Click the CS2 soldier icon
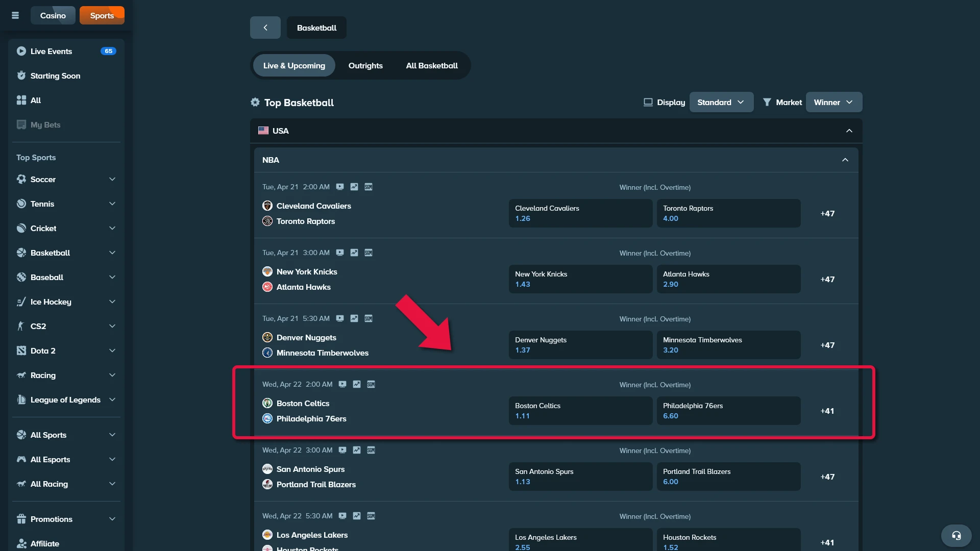 tap(21, 326)
